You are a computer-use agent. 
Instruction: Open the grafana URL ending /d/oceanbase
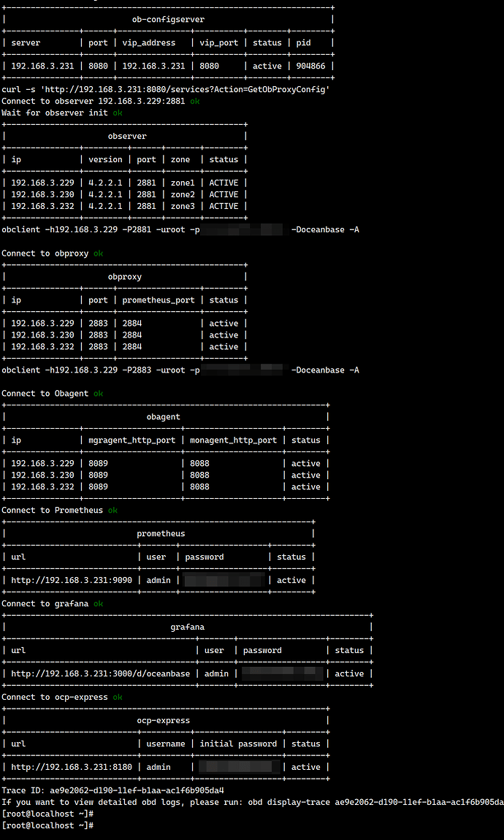[101, 674]
